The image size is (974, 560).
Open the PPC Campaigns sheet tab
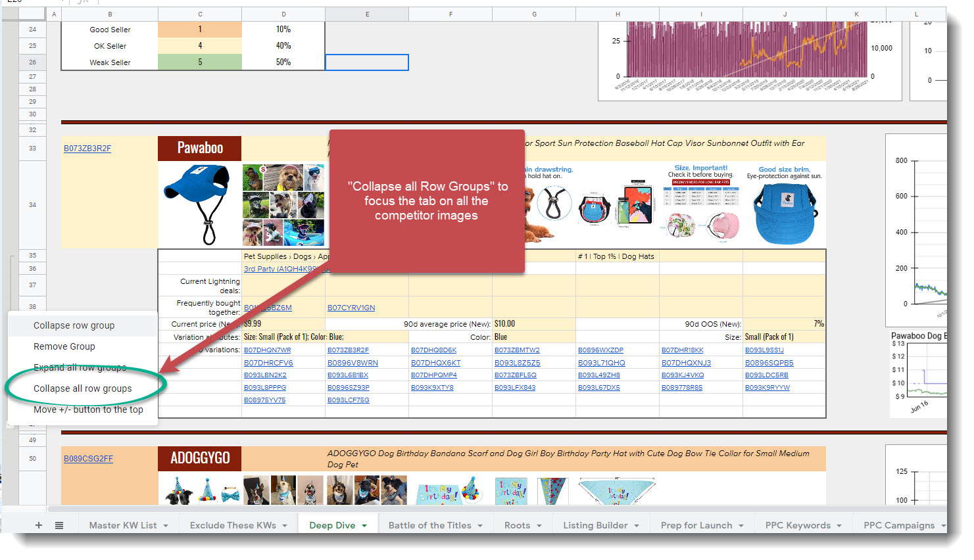(x=899, y=525)
